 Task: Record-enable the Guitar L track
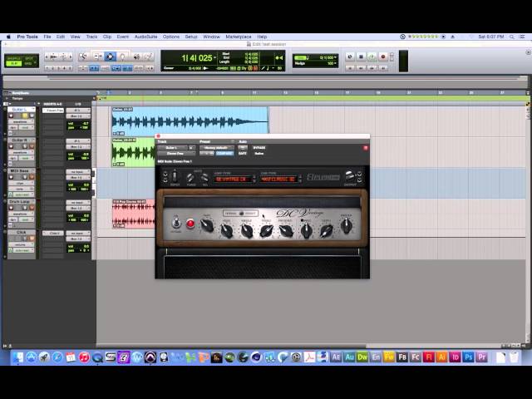point(11,116)
